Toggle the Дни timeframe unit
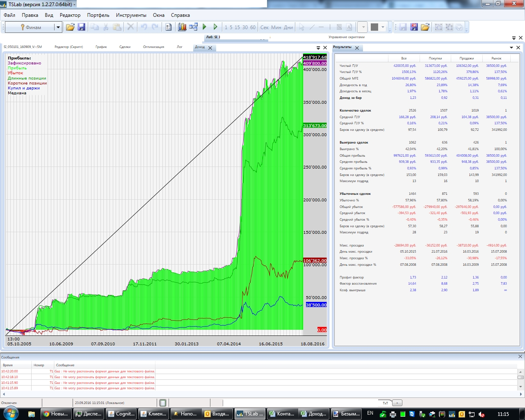 (x=288, y=27)
